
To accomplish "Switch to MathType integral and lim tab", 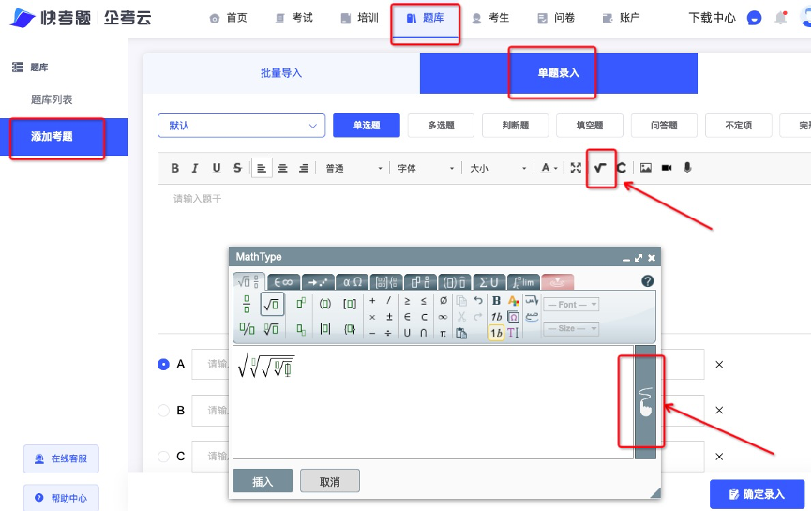I will pyautogui.click(x=523, y=282).
